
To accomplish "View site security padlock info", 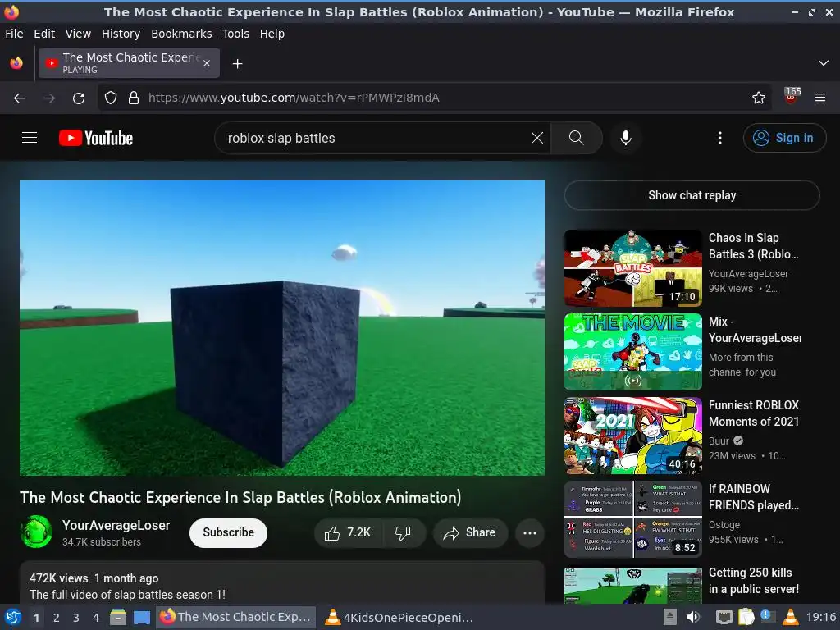I will click(x=134, y=98).
